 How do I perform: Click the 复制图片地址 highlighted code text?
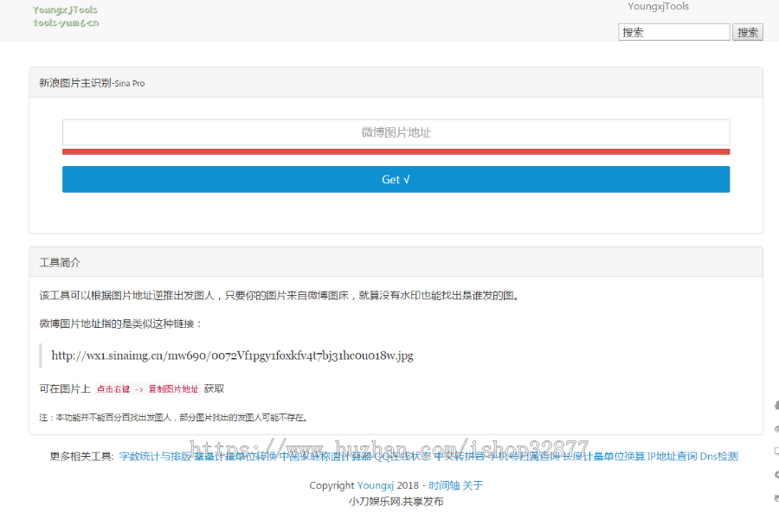(x=173, y=389)
